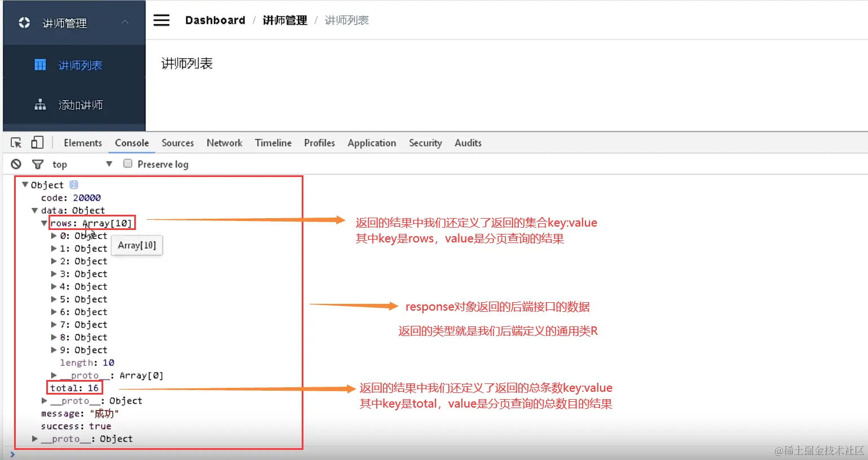Expand the __proto__: Array[0] node
The height and width of the screenshot is (460, 868).
(54, 375)
